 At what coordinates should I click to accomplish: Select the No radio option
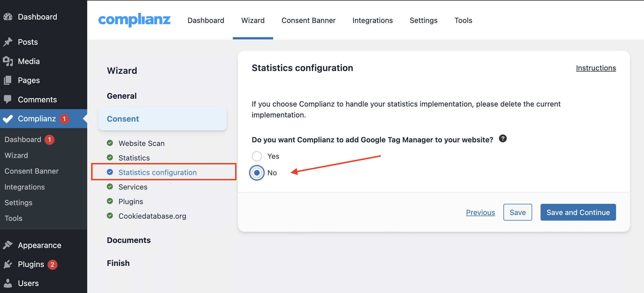pos(257,173)
